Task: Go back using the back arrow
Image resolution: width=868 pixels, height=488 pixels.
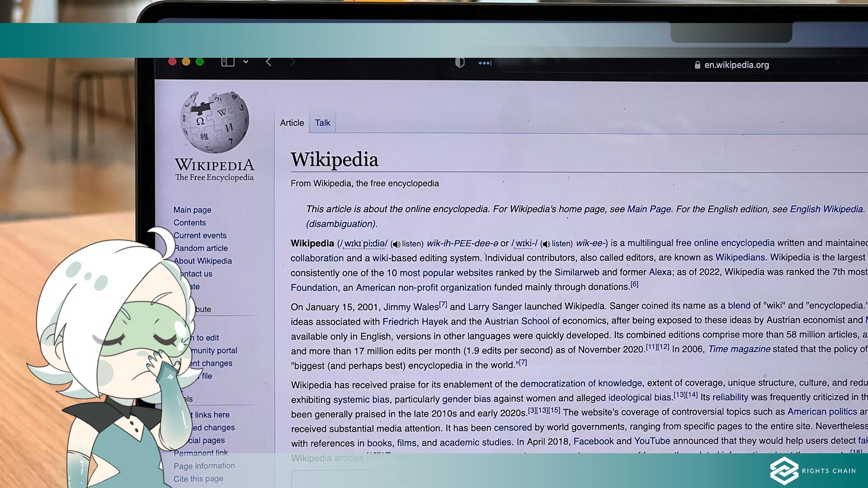Action: 269,62
